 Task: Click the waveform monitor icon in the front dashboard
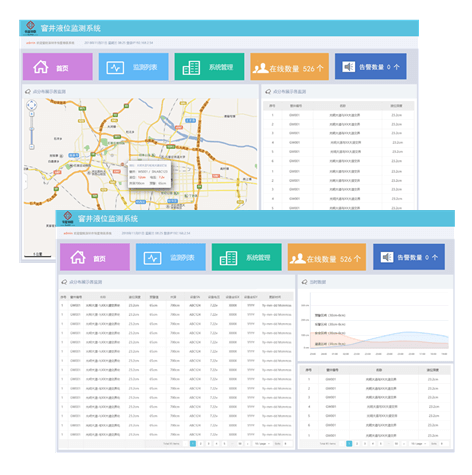[x=152, y=258]
